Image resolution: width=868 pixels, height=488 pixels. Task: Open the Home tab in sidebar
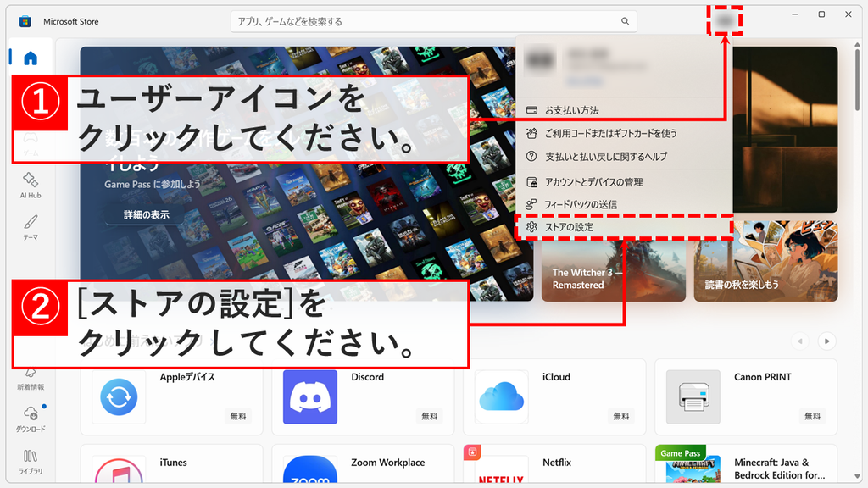tap(31, 58)
